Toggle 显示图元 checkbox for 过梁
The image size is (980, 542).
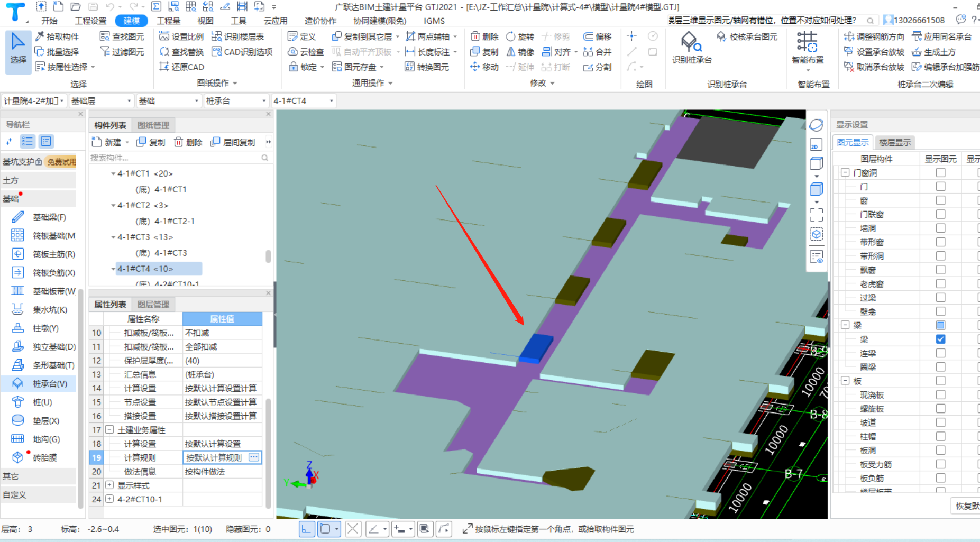click(x=940, y=298)
